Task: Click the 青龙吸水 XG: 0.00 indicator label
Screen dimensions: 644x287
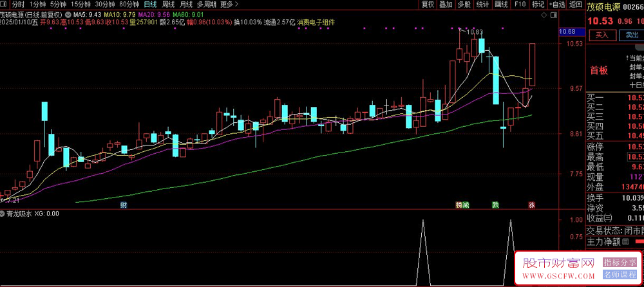Action: [x=32, y=214]
